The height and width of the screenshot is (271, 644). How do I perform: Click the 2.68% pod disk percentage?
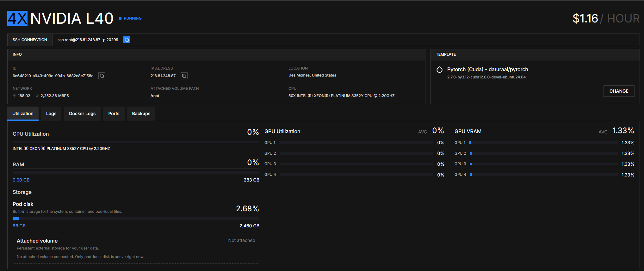point(247,209)
